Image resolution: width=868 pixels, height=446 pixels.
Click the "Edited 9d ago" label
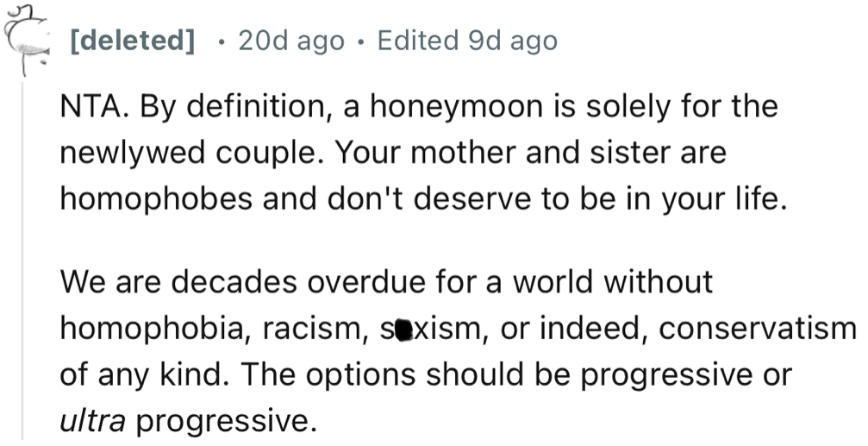click(466, 41)
